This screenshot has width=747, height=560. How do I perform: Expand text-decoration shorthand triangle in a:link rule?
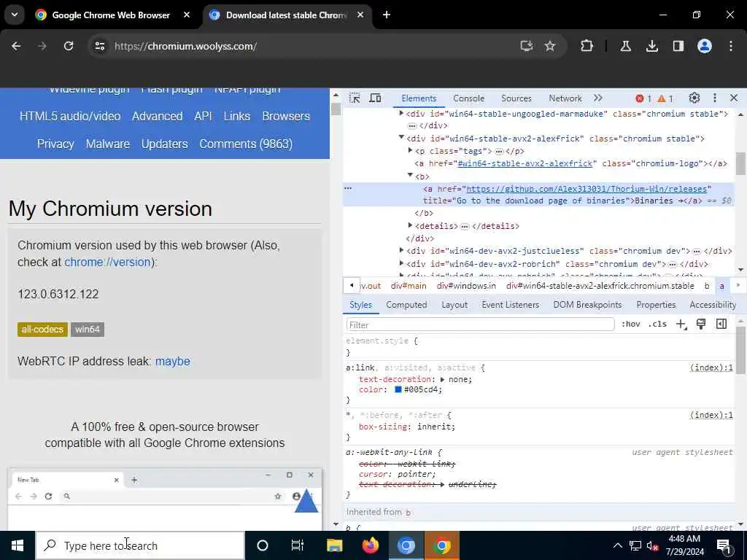pos(443,379)
